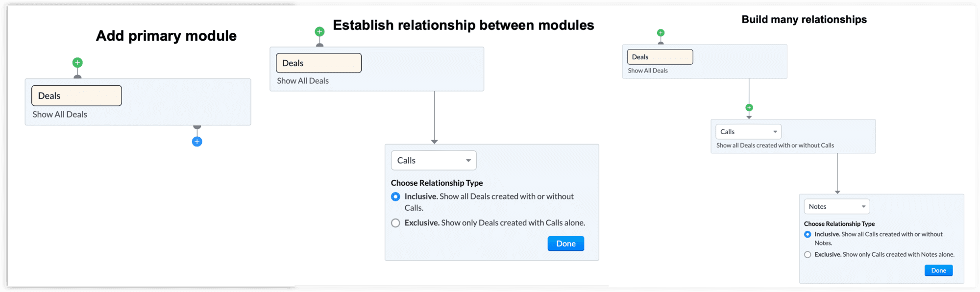This screenshot has height=292, width=980.
Task: Select Inclusive option for Deals with Calls
Action: (x=395, y=196)
